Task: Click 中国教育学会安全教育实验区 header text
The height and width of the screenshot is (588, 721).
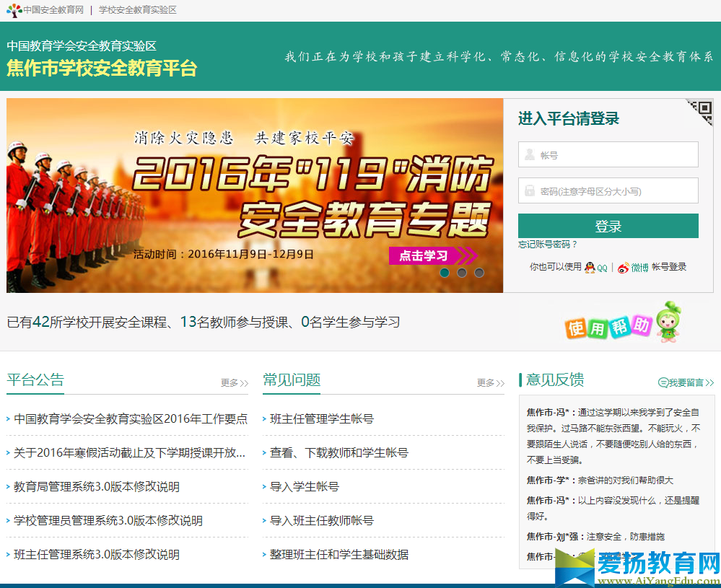Action: (82, 46)
